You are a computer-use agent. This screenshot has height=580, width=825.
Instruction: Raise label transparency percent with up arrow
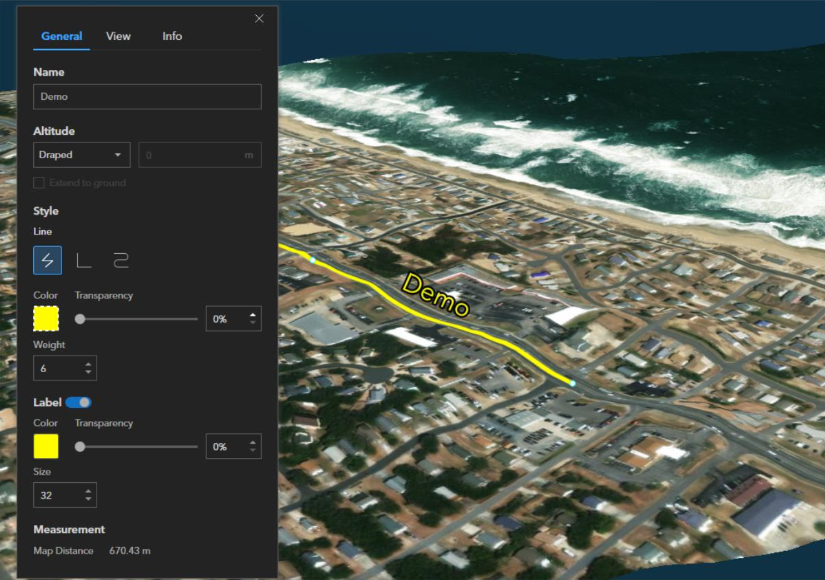tap(253, 443)
